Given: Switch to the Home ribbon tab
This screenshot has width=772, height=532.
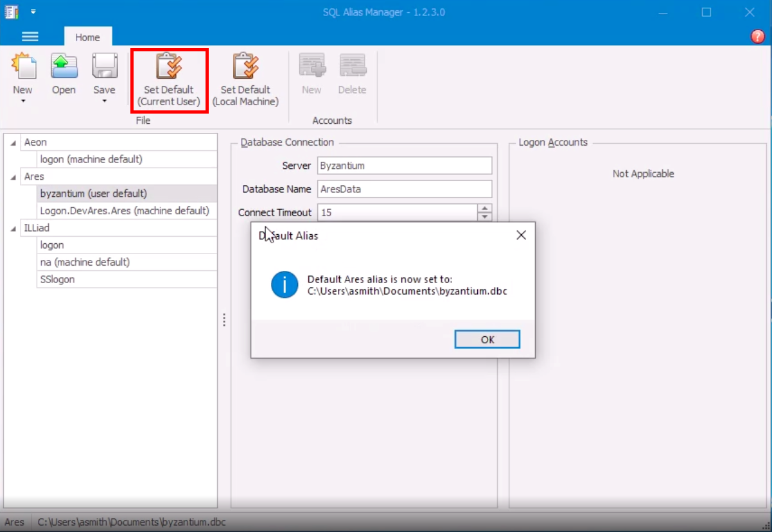Looking at the screenshot, I should coord(88,37).
